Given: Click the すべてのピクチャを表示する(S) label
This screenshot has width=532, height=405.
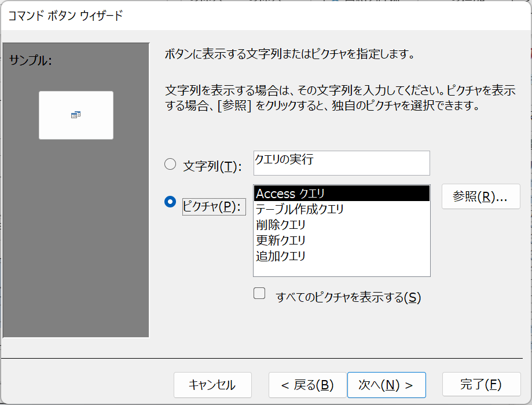Looking at the screenshot, I should click(x=348, y=297).
